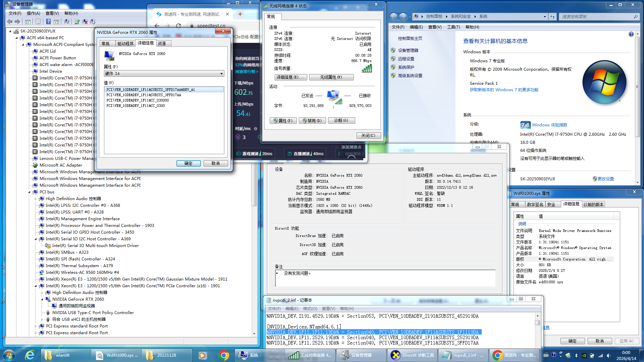
Task: Open the Control Panel address bar dropdown arrow
Action: pyautogui.click(x=545, y=16)
